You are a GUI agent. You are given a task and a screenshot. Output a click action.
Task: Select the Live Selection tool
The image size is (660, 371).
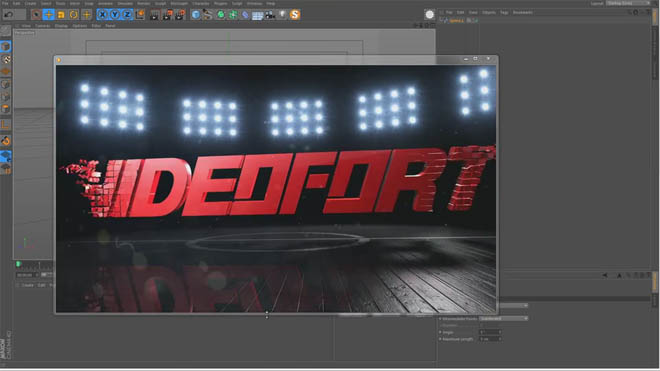(36, 15)
